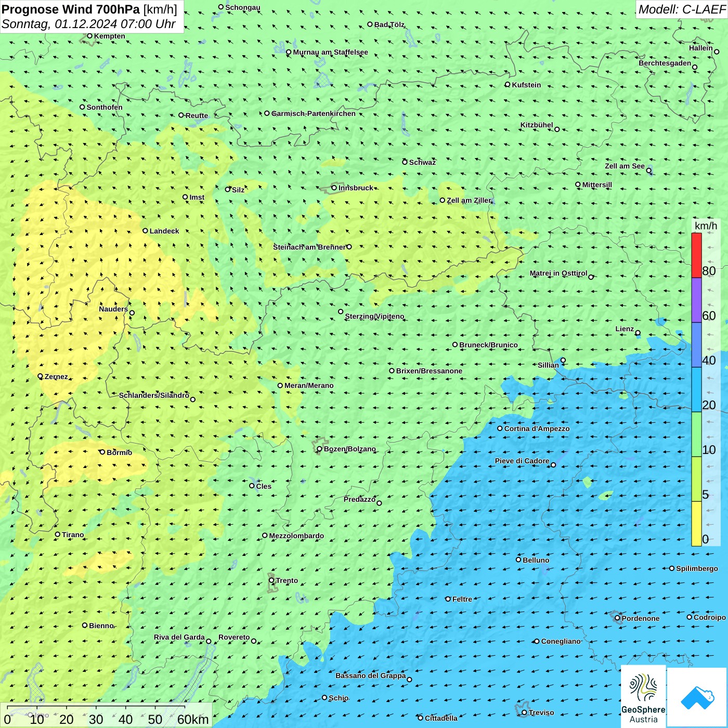Image resolution: width=728 pixels, height=728 pixels.
Task: Click the Zell am See city marker
Action: 649,171
